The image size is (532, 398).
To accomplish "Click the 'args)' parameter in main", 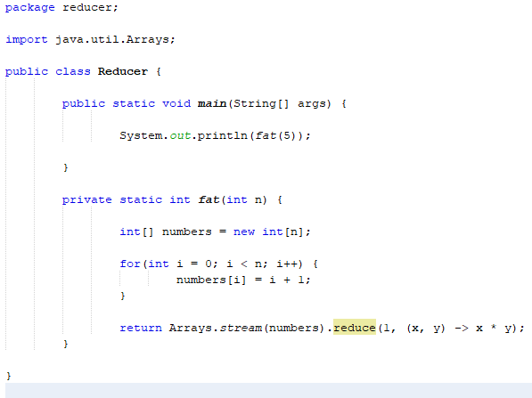I will (315, 104).
